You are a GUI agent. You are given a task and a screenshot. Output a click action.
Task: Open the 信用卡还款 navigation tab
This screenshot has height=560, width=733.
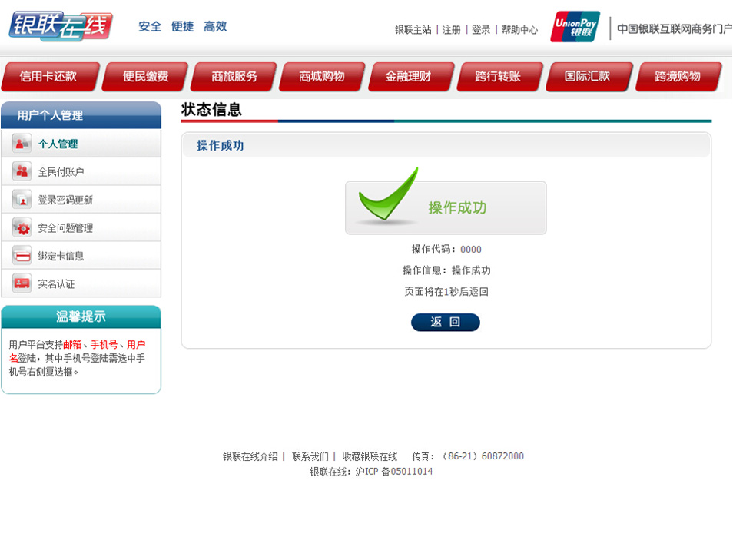click(51, 76)
